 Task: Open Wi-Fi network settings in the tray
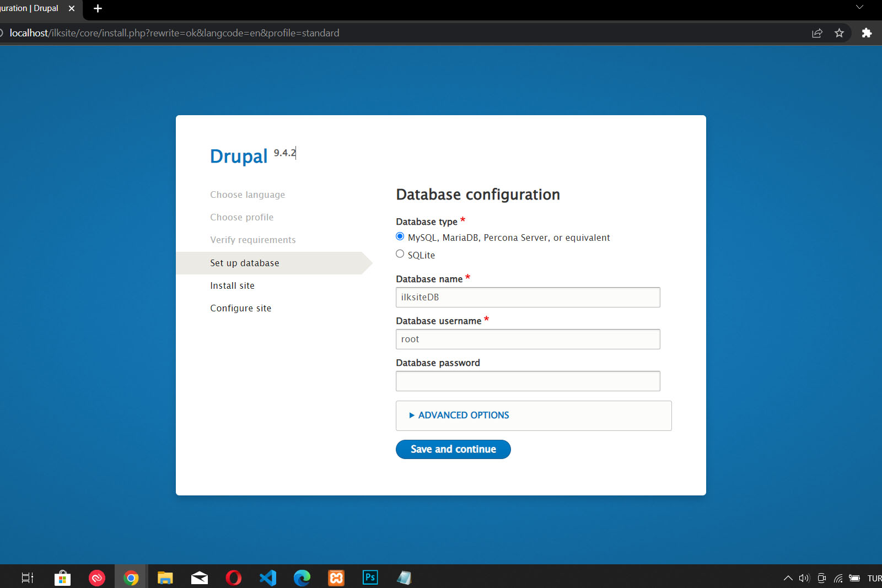tap(838, 578)
